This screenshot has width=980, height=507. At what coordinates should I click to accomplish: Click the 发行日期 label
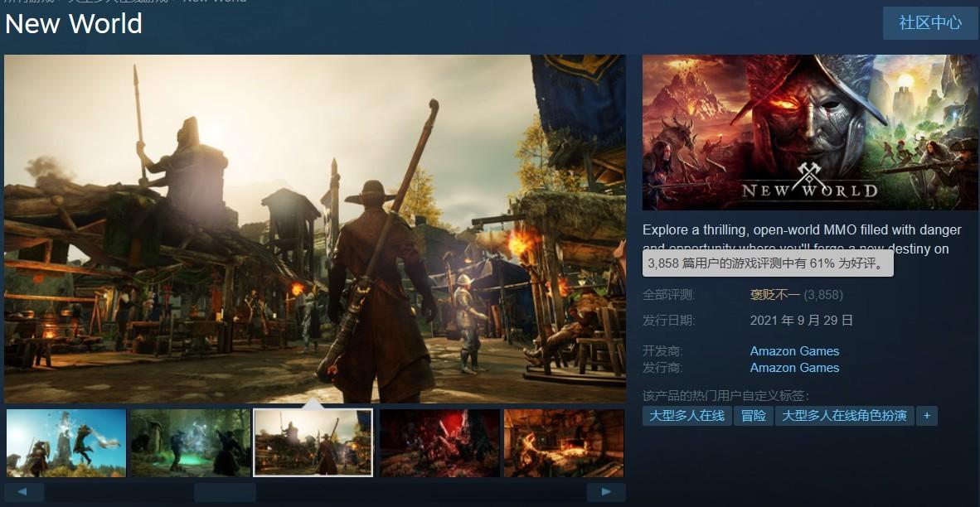click(669, 321)
